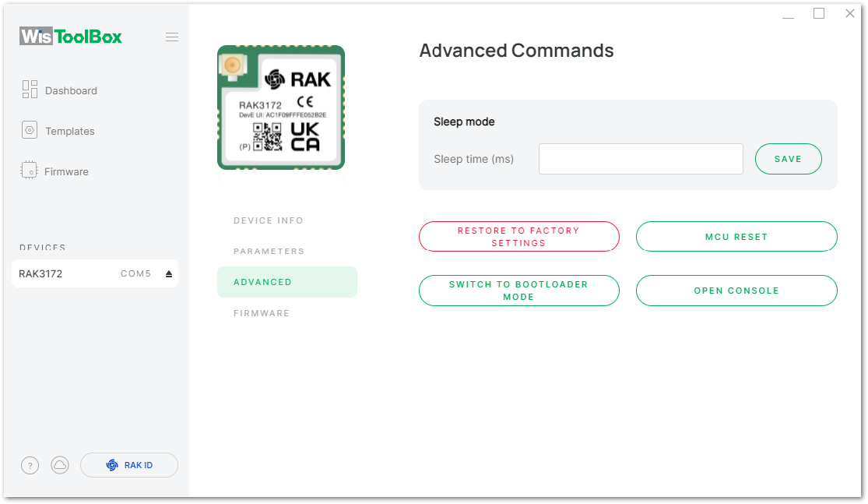Click the Templates icon
Viewport: 868px width, 504px height.
(30, 130)
